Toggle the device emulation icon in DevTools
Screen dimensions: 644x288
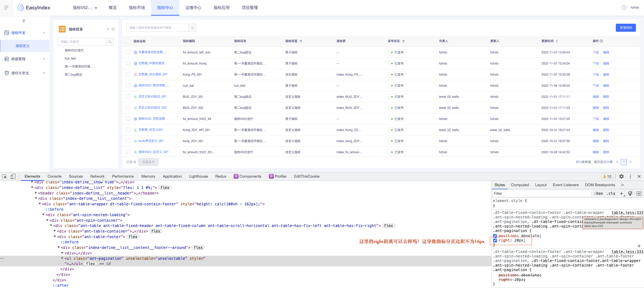pos(13,176)
